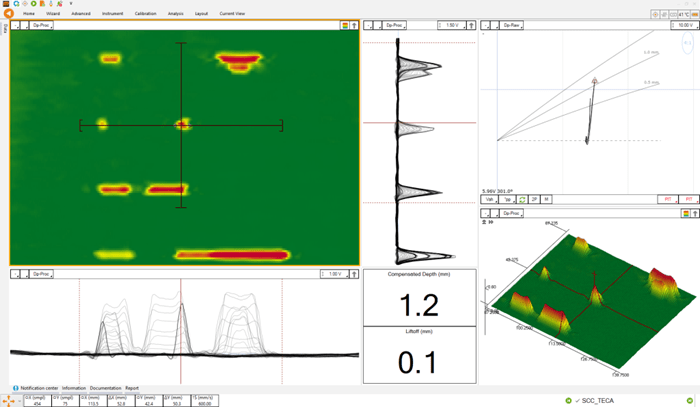Viewport: 700px width, 407px height.
Task: Switch to the Analysis ribbon tab
Action: 175,14
